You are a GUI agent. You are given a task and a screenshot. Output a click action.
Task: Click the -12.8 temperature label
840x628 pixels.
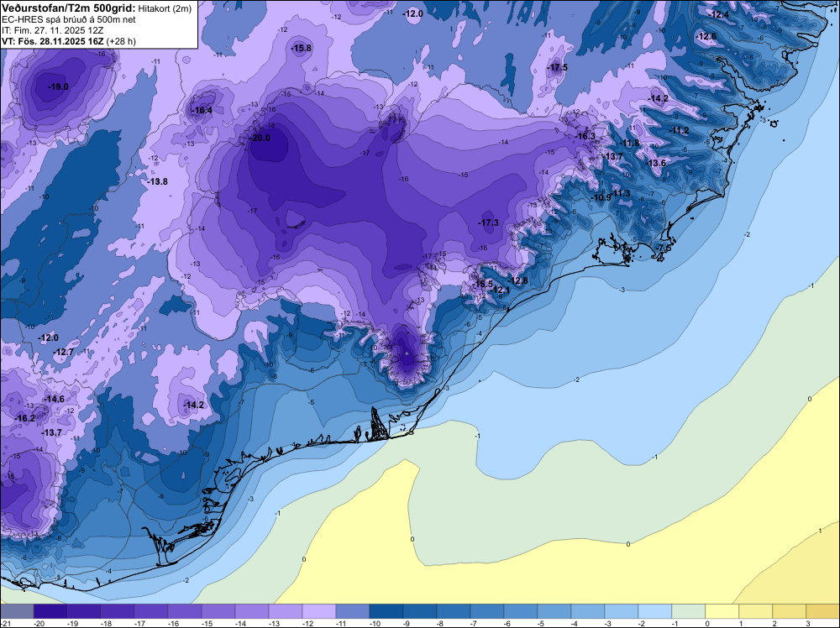point(518,280)
